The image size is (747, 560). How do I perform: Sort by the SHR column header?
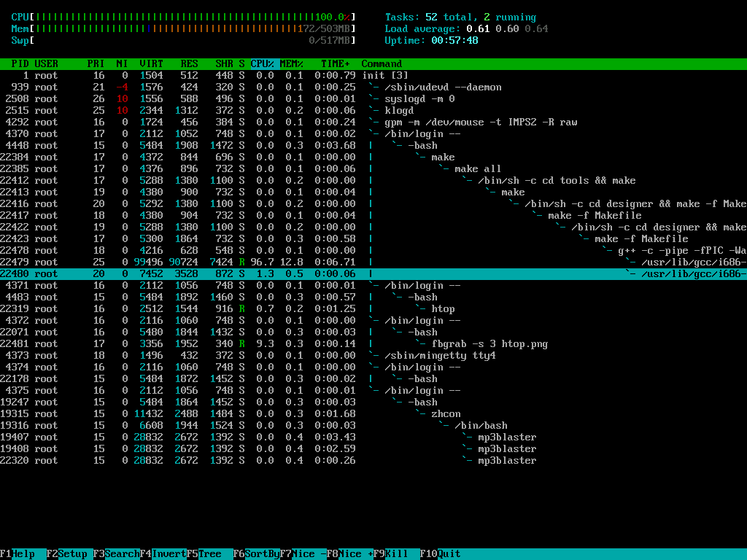tap(224, 64)
